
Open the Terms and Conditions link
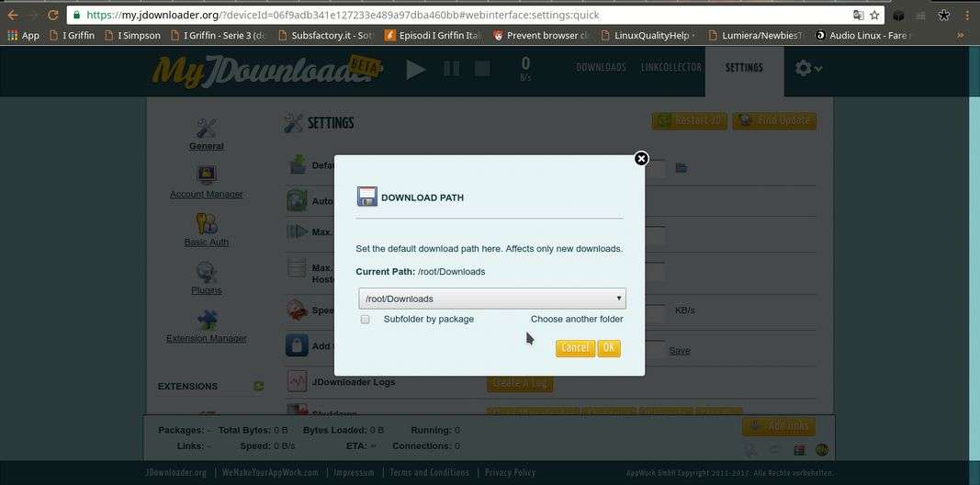click(429, 472)
